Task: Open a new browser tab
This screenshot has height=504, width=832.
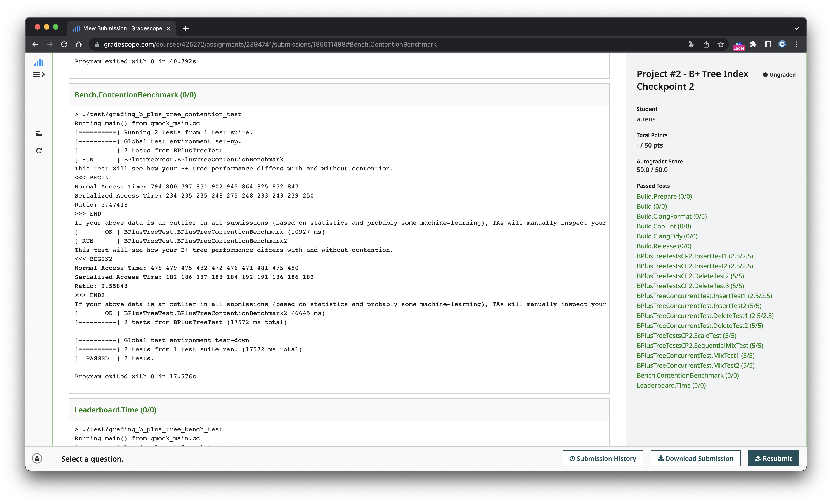Action: click(186, 28)
